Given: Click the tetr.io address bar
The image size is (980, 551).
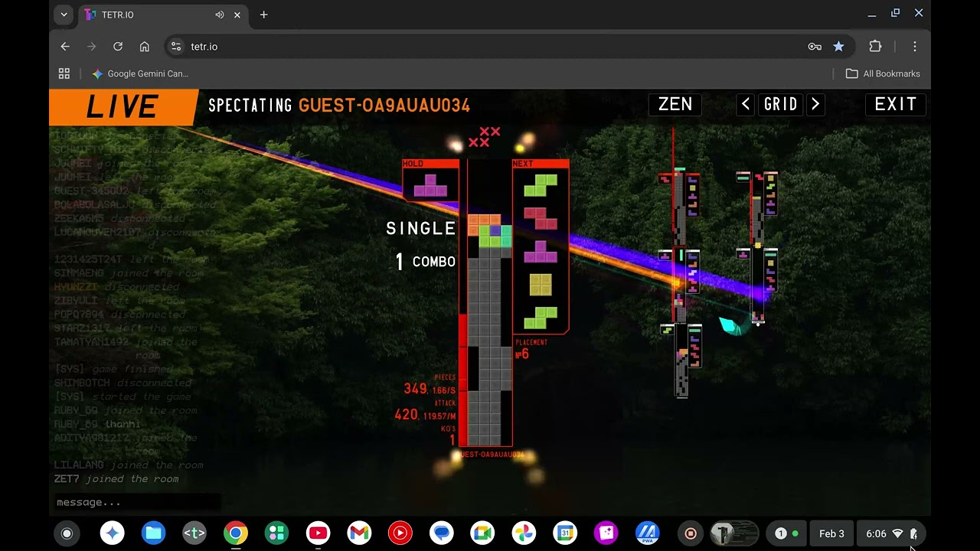Looking at the screenshot, I should coord(490,47).
